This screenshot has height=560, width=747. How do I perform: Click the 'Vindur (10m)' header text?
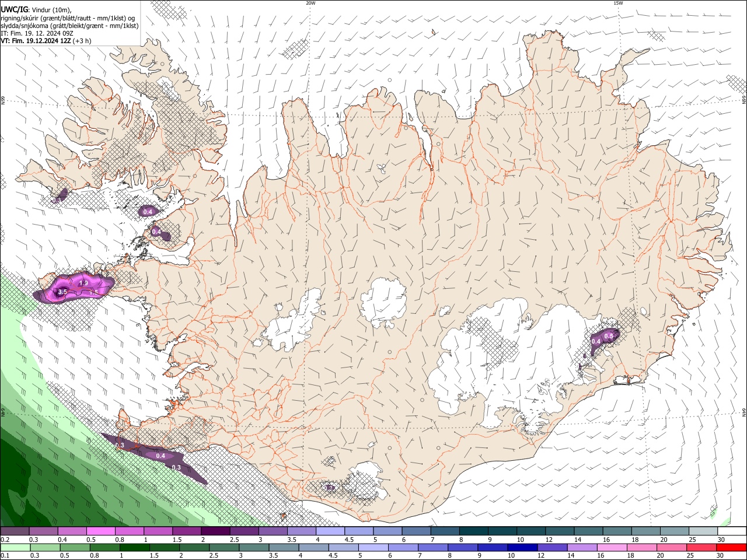[x=51, y=10]
